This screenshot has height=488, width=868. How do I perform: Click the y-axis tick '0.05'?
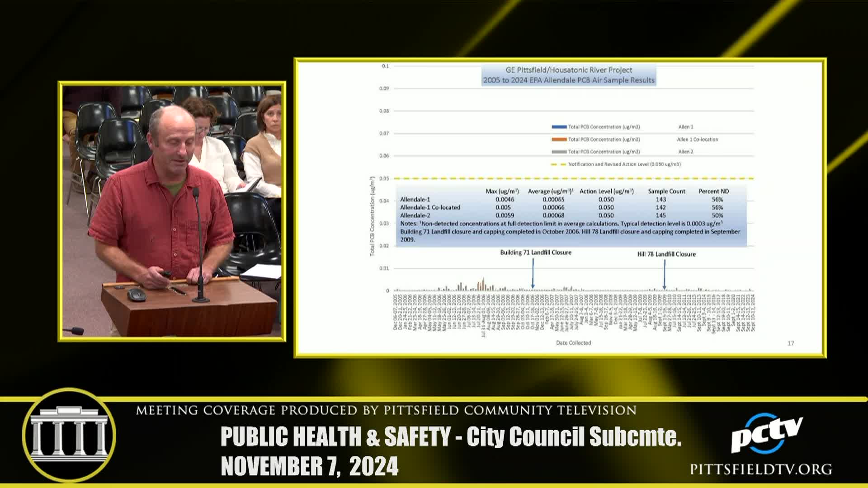pos(384,178)
